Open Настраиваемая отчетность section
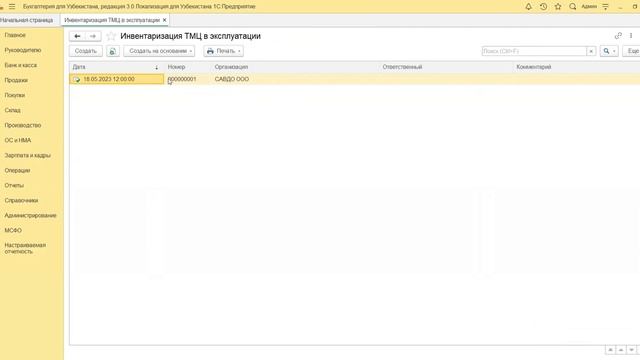Screen dimensions: 640x360 pos(25,249)
